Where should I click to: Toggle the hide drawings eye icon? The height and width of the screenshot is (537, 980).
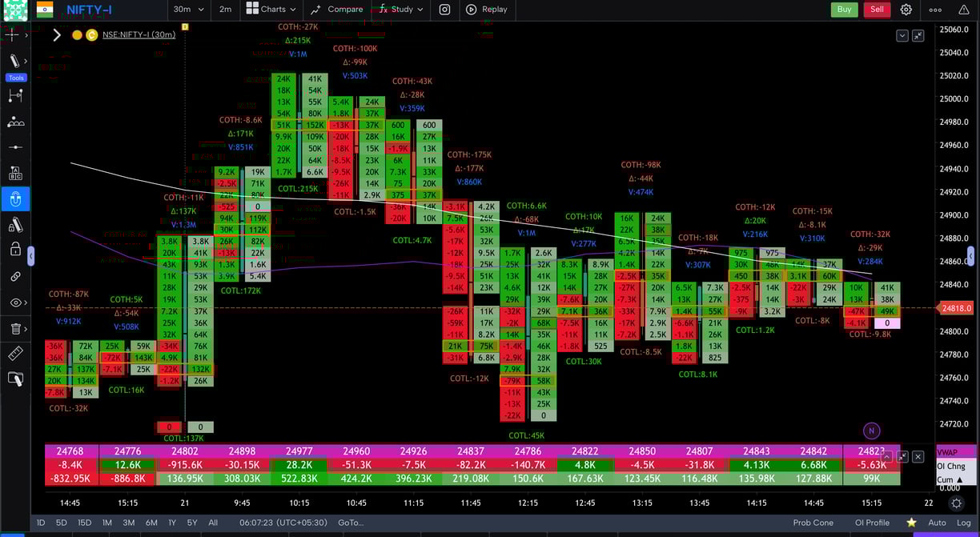tap(14, 303)
